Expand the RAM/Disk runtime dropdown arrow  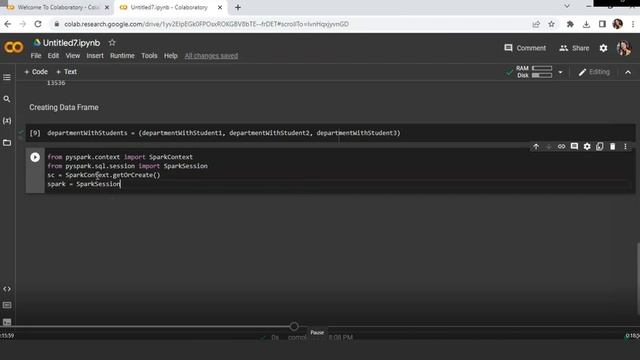point(560,72)
